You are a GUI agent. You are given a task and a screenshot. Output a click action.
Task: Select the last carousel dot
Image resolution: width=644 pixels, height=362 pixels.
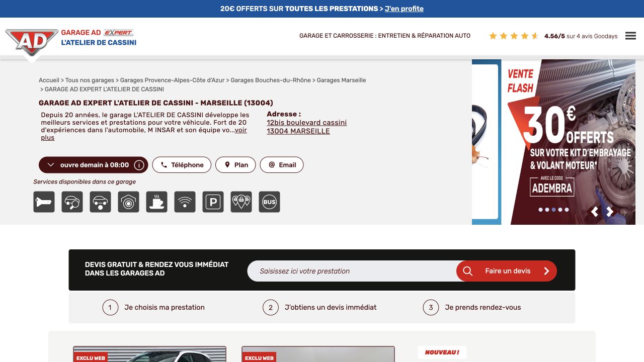[x=567, y=210]
